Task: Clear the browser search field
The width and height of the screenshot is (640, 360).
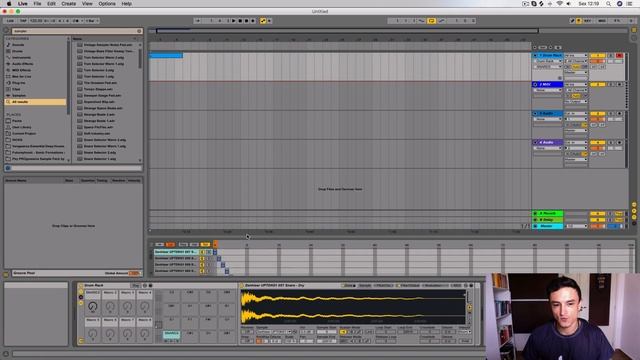Action: pos(139,31)
